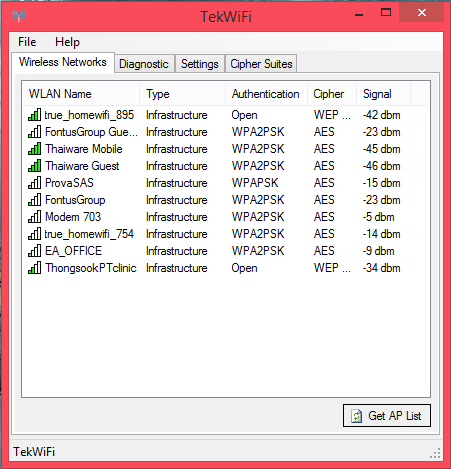Select the true_homewifi_754 network name
Screen dimensions: 451x469
click(x=89, y=234)
